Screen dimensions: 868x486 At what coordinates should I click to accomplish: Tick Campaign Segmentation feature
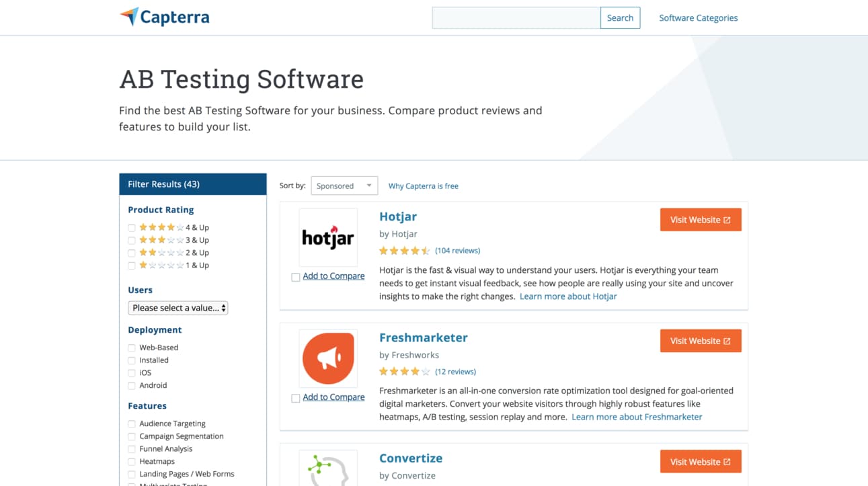coord(132,437)
